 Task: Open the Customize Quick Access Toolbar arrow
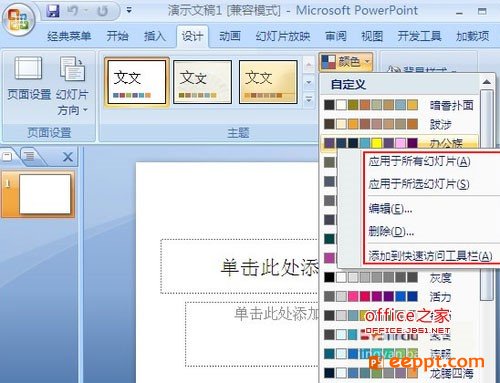click(x=129, y=11)
